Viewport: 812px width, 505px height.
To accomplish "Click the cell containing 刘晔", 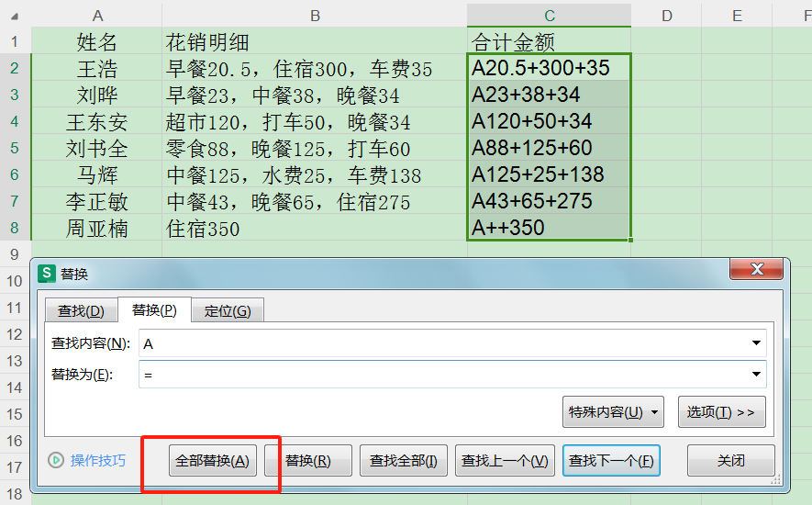I will [x=97, y=95].
